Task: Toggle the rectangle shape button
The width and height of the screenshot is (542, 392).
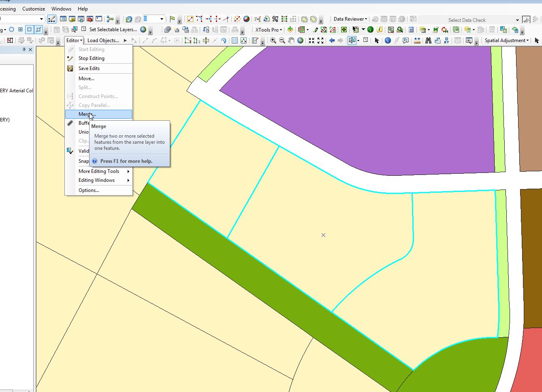Action: 29,30
